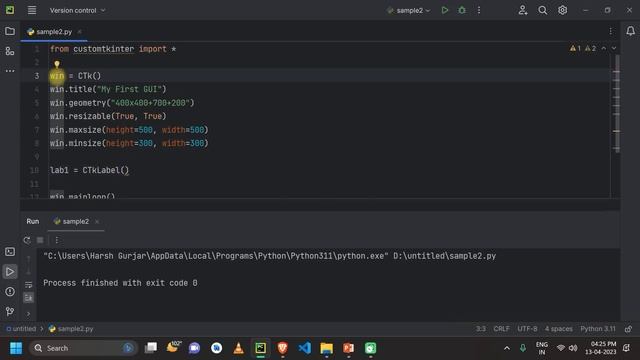Rerun sample2 in the Run panel
This screenshot has height=360, width=640.
click(27, 240)
